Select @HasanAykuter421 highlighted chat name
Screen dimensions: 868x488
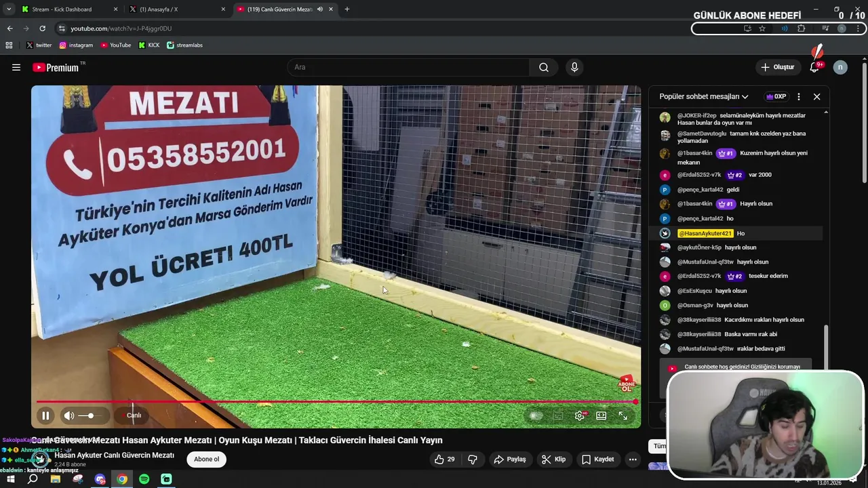coord(705,233)
